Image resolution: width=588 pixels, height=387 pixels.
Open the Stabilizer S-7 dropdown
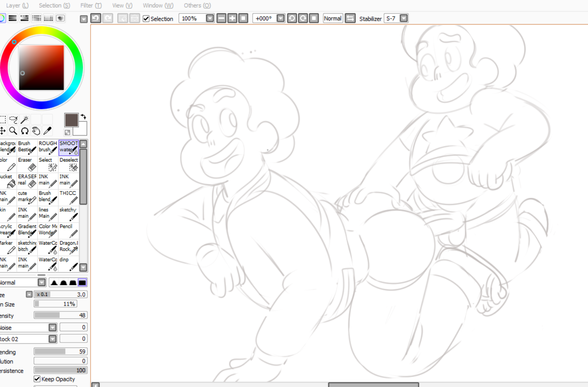(x=403, y=18)
